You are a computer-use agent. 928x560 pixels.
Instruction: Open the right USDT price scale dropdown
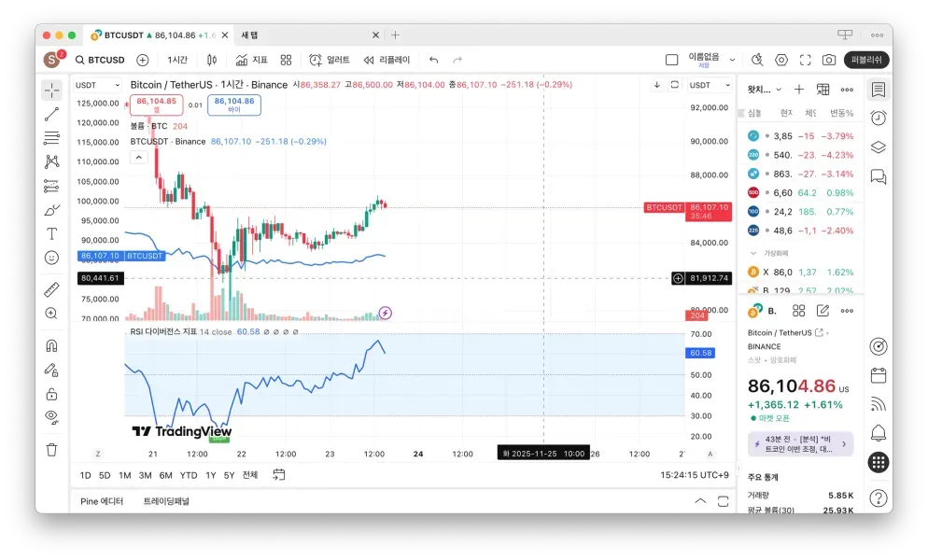click(x=709, y=85)
